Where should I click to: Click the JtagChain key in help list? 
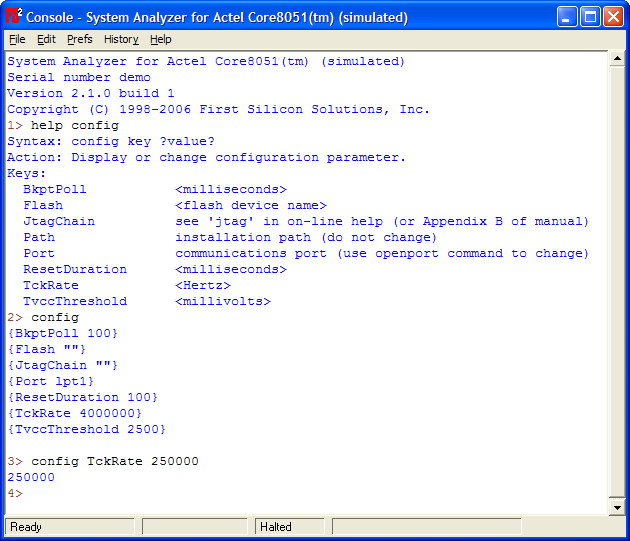point(59,221)
